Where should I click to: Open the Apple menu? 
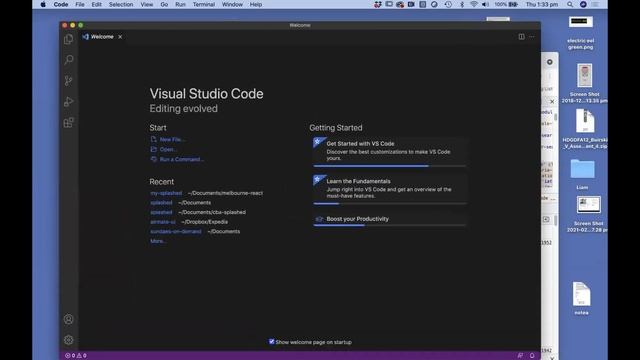(x=43, y=4)
